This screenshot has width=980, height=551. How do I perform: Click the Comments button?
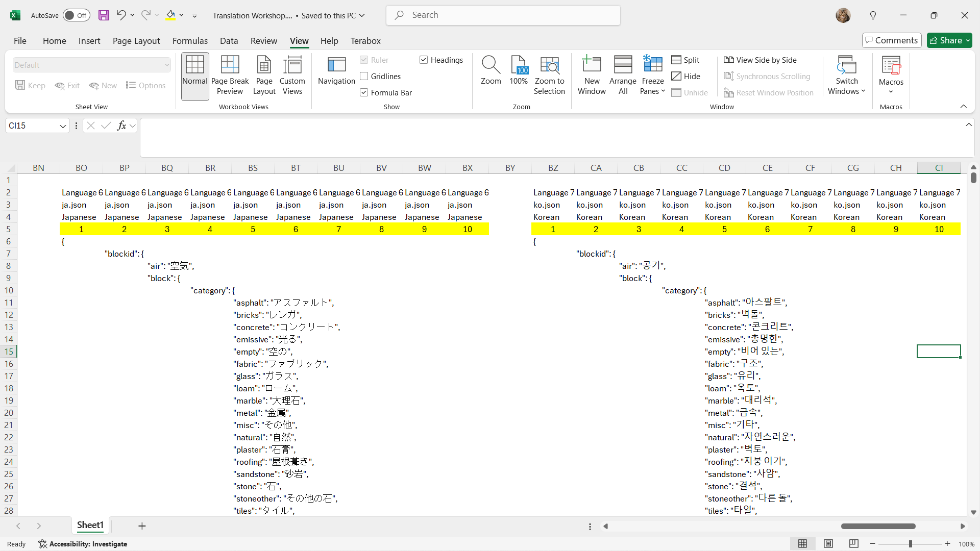point(892,40)
